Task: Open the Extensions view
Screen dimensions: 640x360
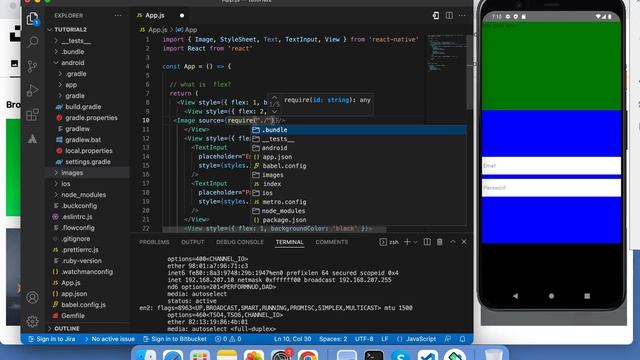Action: (33, 115)
